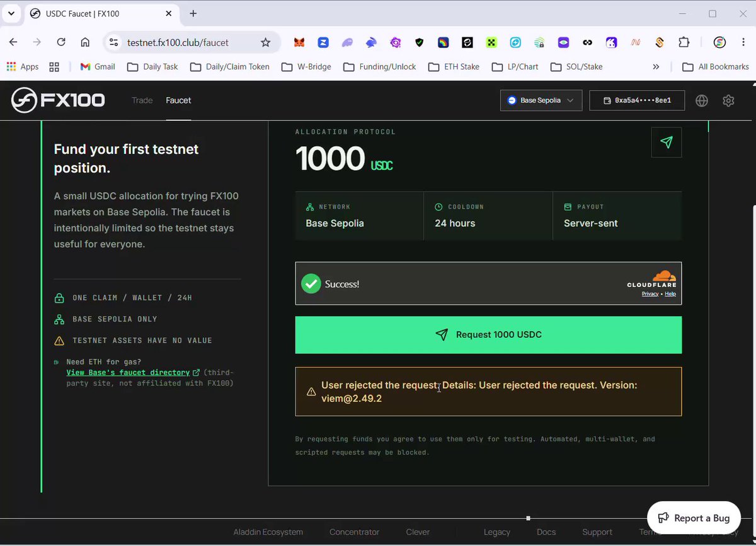The height and width of the screenshot is (546, 756).
Task: Click the Rabby wallet extension icon
Action: pos(371,42)
